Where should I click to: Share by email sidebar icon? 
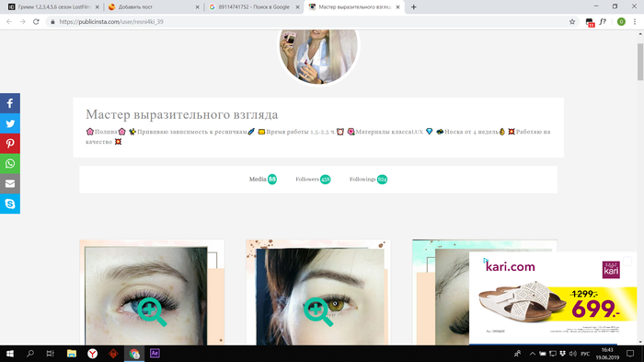click(10, 184)
